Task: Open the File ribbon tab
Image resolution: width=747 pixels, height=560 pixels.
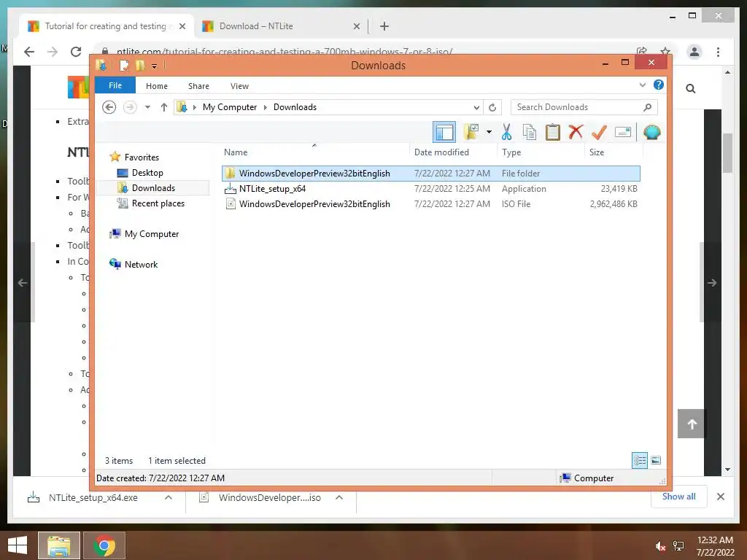Action: pos(115,85)
